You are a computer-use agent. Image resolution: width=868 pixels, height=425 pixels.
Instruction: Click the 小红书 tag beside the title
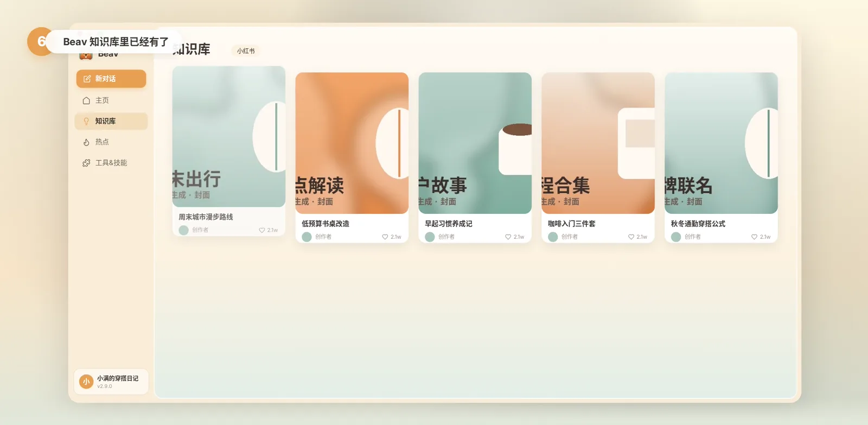tap(246, 51)
